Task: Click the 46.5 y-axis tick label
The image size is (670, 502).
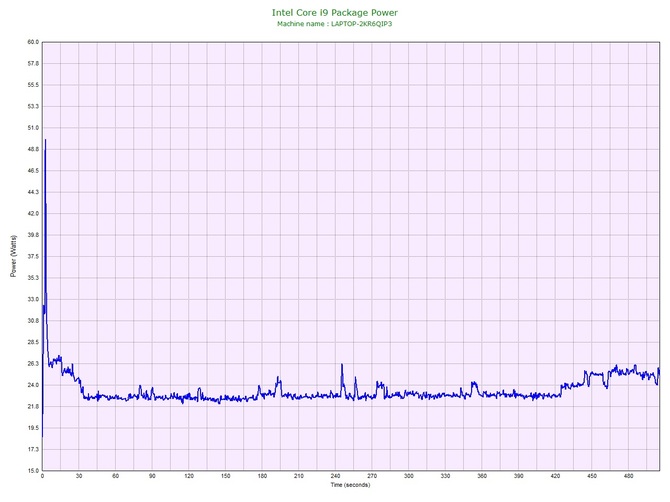Action: coord(33,171)
